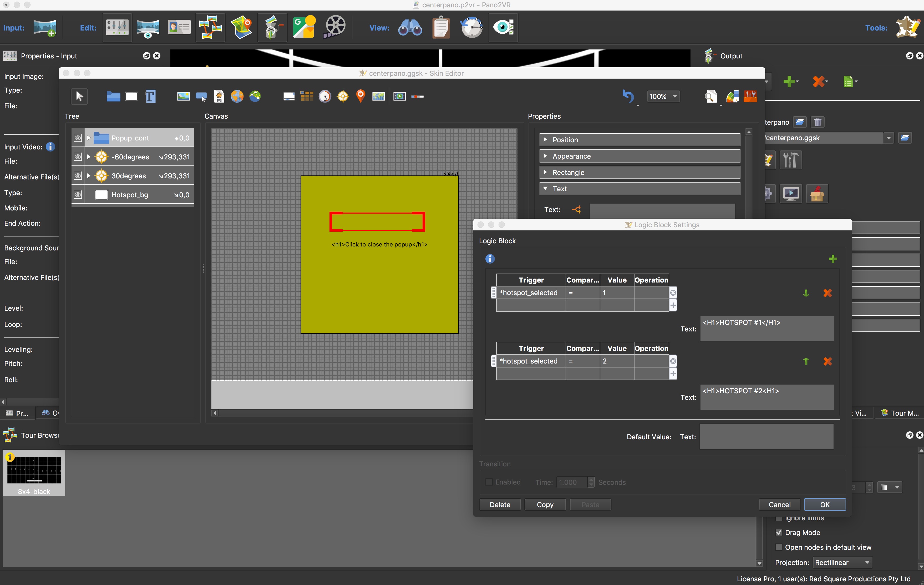This screenshot has height=585, width=924.
Task: Toggle visibility of 30degrees element
Action: tap(78, 176)
